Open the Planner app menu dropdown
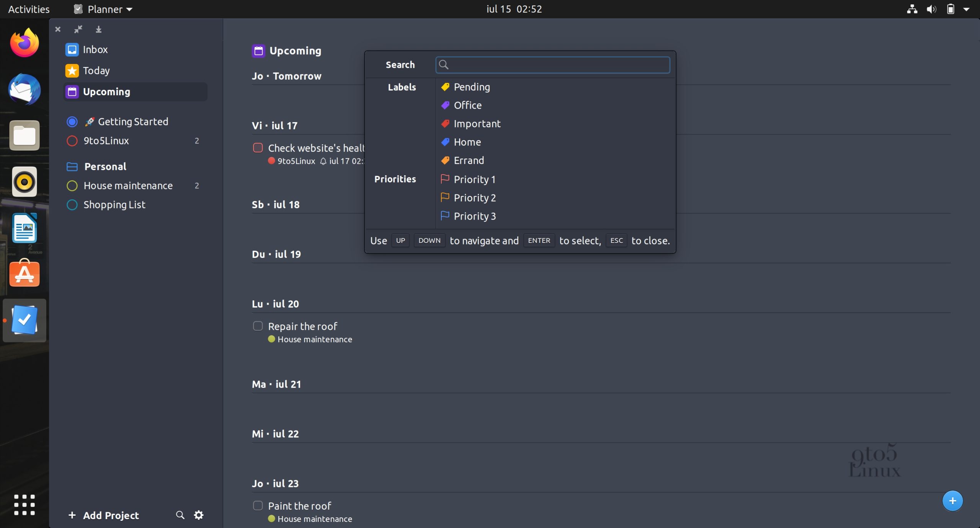 coord(102,9)
